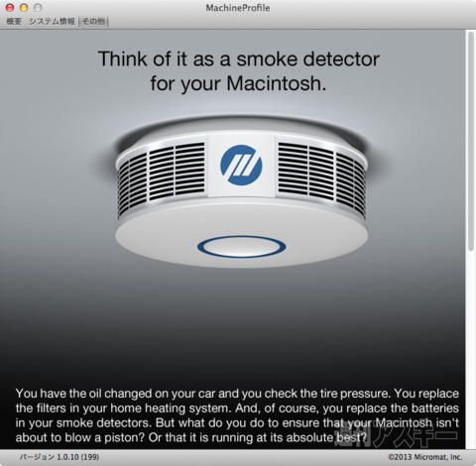
Task: Click the line starting "about to blow a piston?"
Action: 191,437
